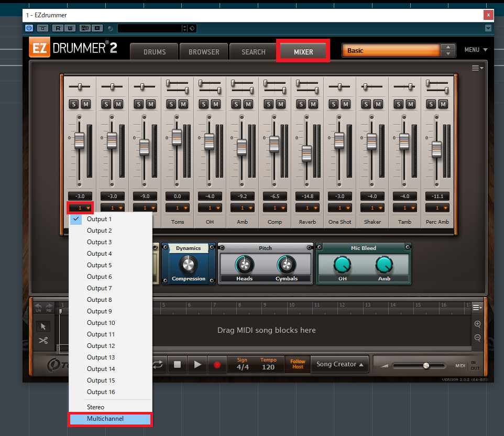The height and width of the screenshot is (436, 504).
Task: Open the Reverb channel output dropdown
Action: point(308,208)
